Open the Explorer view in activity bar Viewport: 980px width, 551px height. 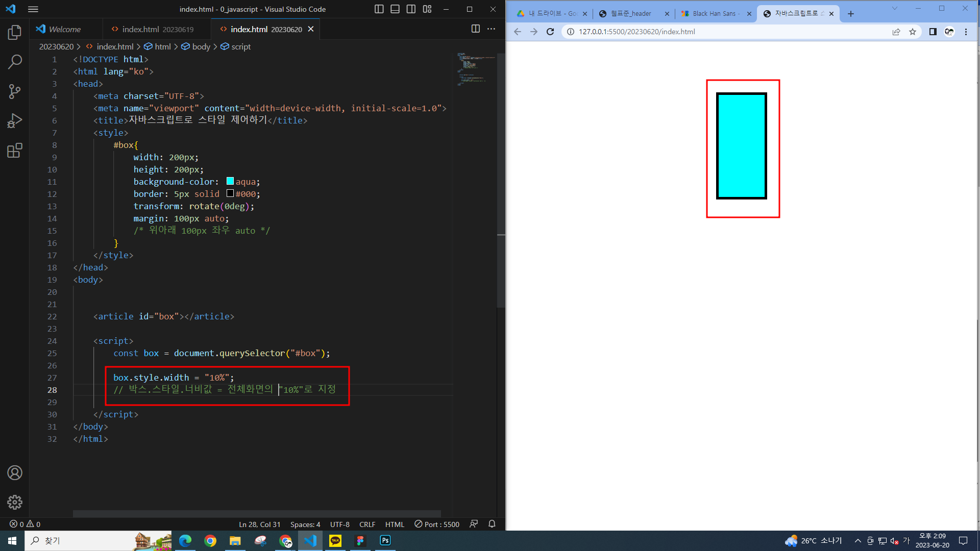tap(15, 33)
